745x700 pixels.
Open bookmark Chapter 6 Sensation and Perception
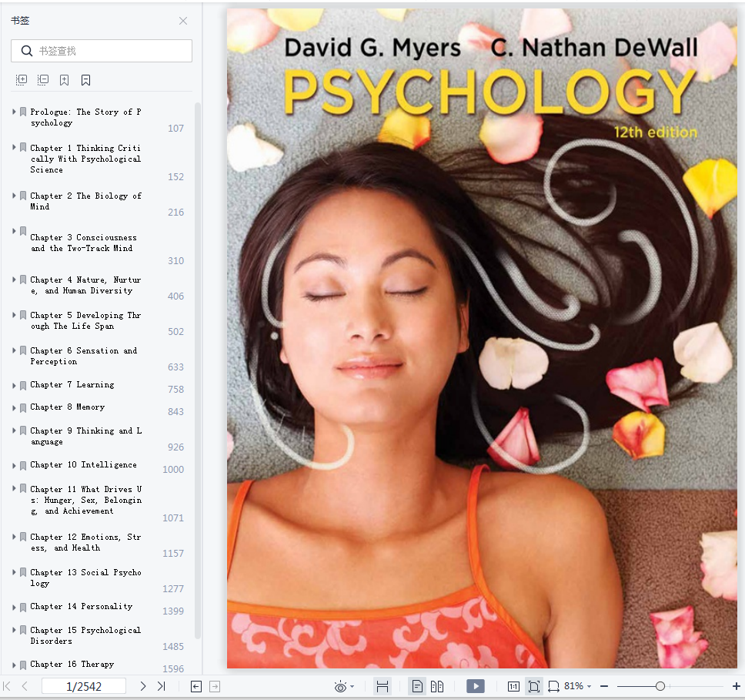pos(84,356)
